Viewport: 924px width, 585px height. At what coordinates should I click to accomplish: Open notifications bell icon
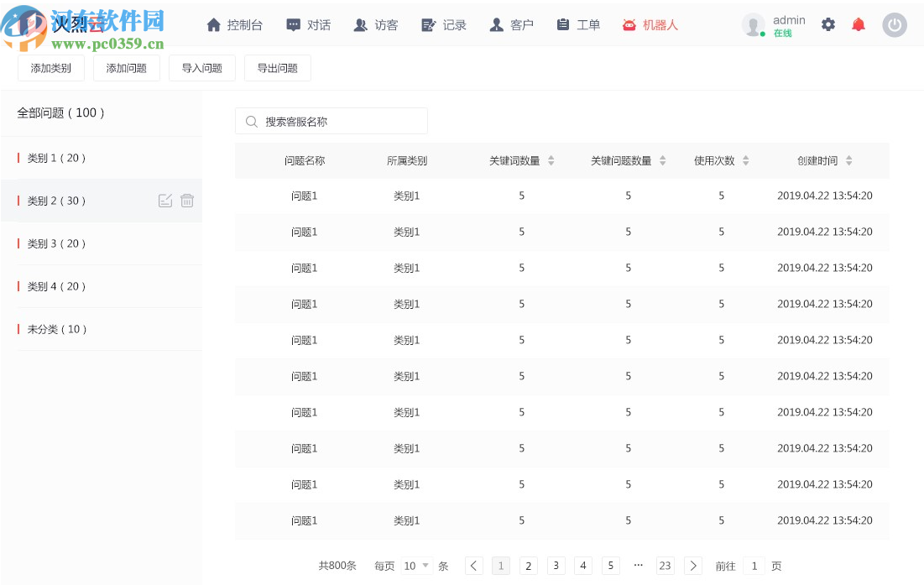click(x=859, y=24)
